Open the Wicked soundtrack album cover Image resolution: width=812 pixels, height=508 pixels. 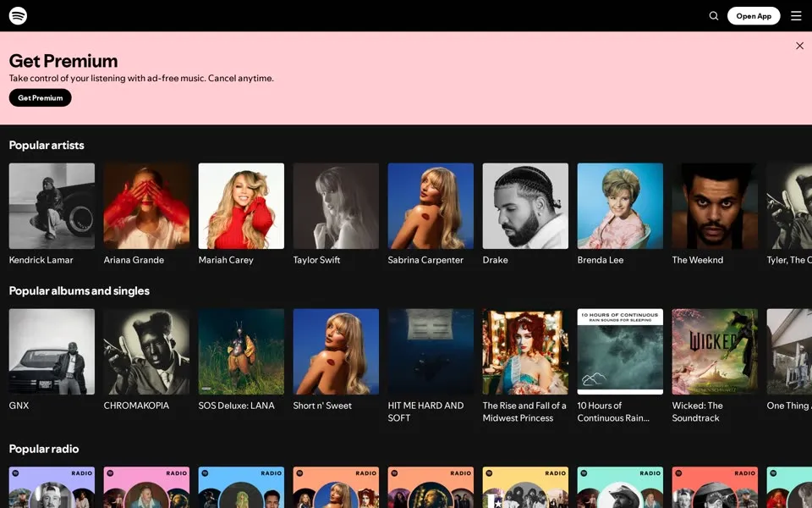(x=716, y=351)
